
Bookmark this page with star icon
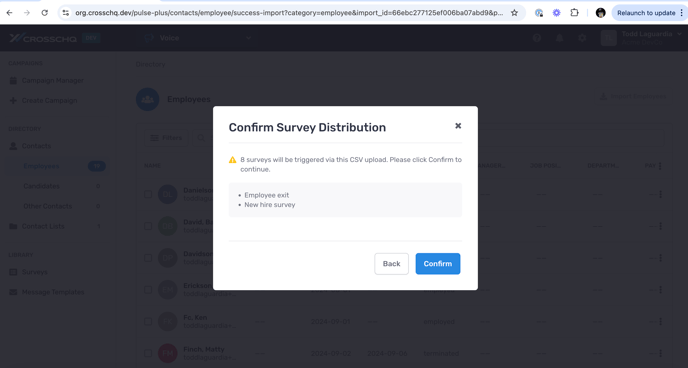click(514, 13)
